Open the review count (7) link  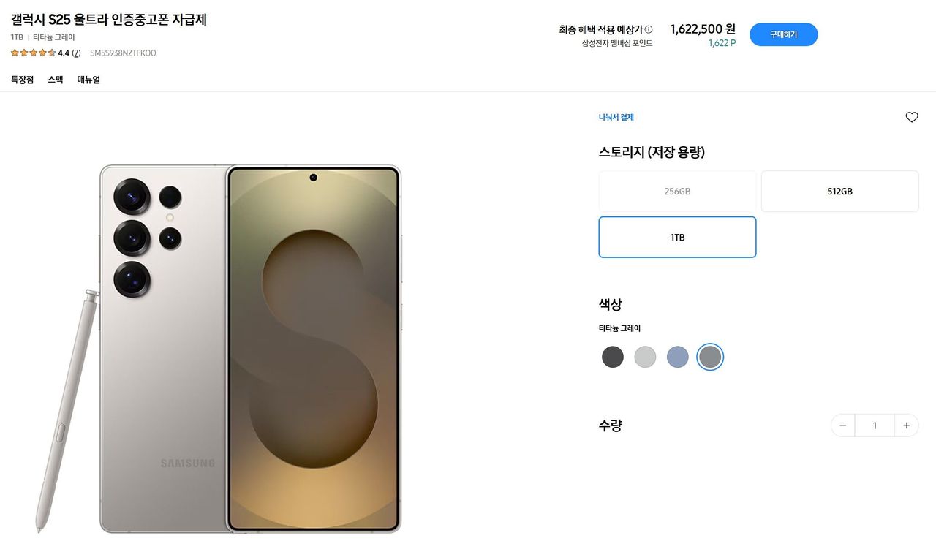(76, 53)
